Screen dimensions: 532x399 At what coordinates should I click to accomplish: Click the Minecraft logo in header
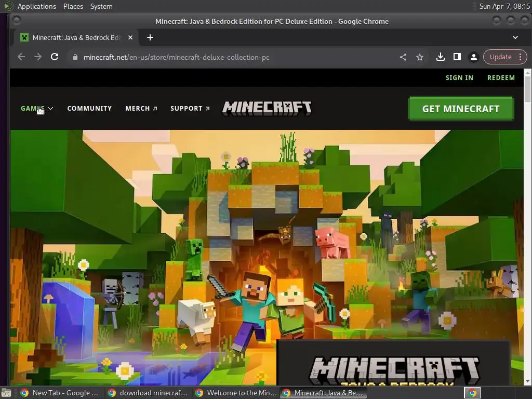coord(267,108)
